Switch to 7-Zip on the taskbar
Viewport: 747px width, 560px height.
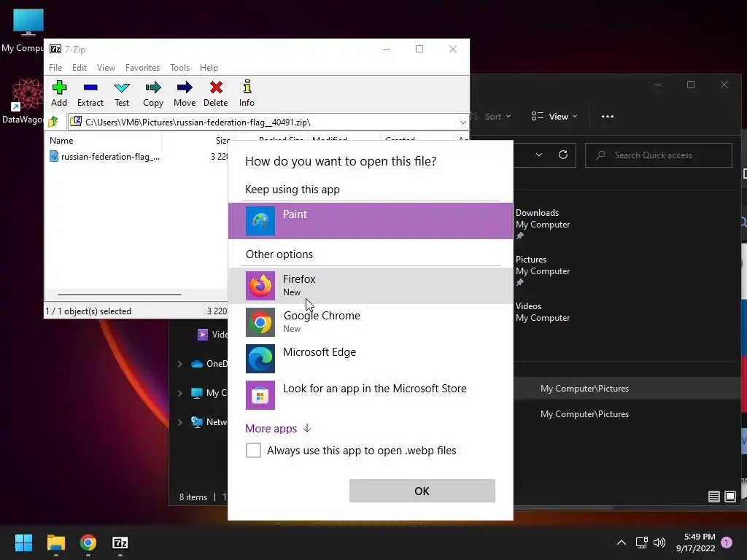pyautogui.click(x=120, y=542)
